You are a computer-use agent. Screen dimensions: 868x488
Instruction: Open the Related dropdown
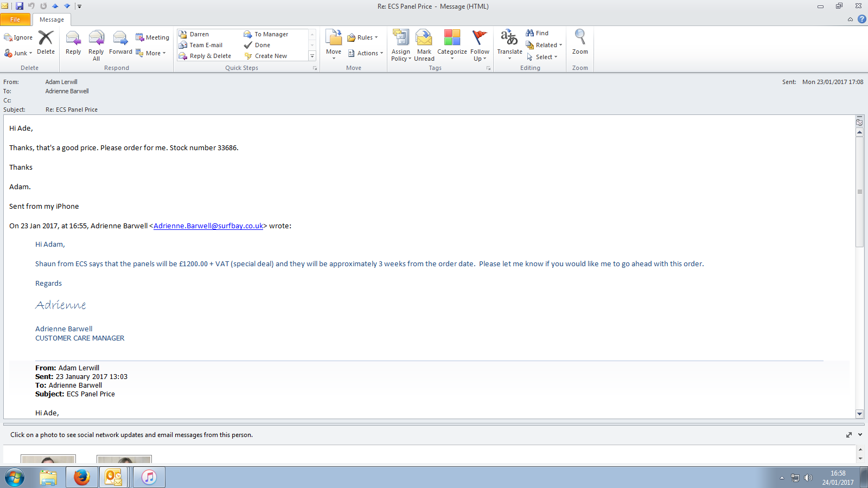click(544, 45)
